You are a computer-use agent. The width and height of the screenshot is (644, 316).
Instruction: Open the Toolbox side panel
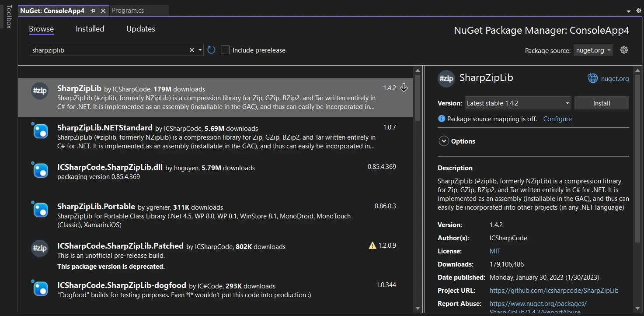8,17
